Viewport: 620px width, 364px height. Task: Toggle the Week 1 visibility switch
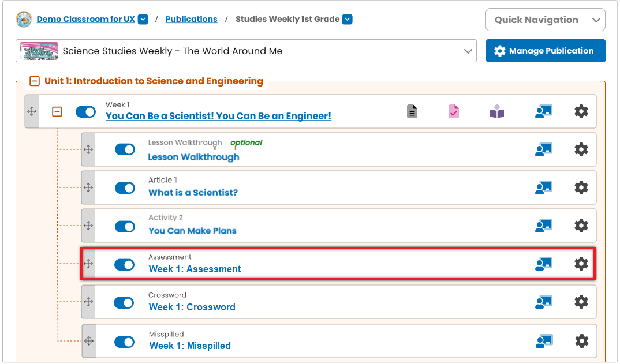(86, 112)
